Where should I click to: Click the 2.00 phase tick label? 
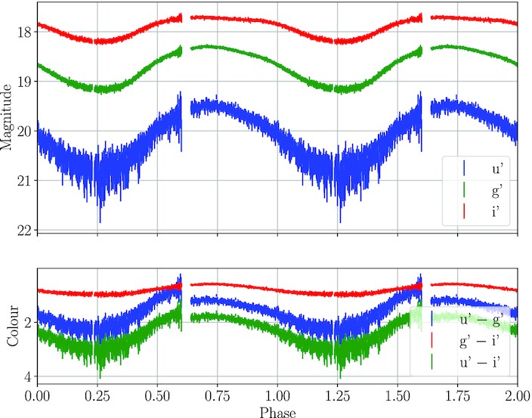click(517, 396)
